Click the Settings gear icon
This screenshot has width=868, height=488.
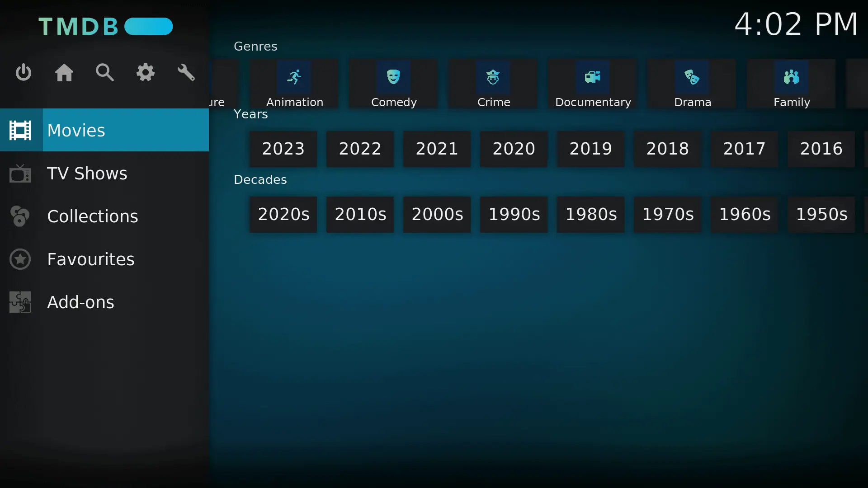(146, 73)
